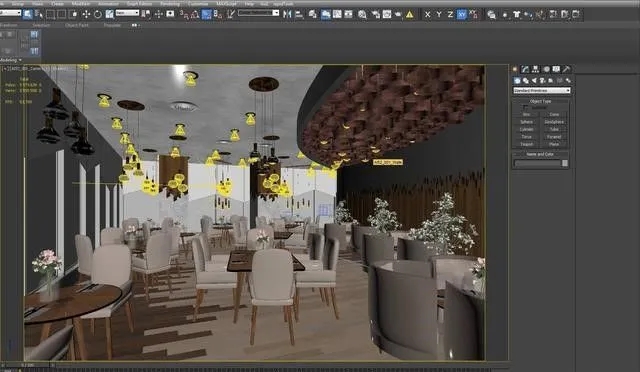Open the Display command panel tab
The image size is (640, 372).
(x=556, y=69)
